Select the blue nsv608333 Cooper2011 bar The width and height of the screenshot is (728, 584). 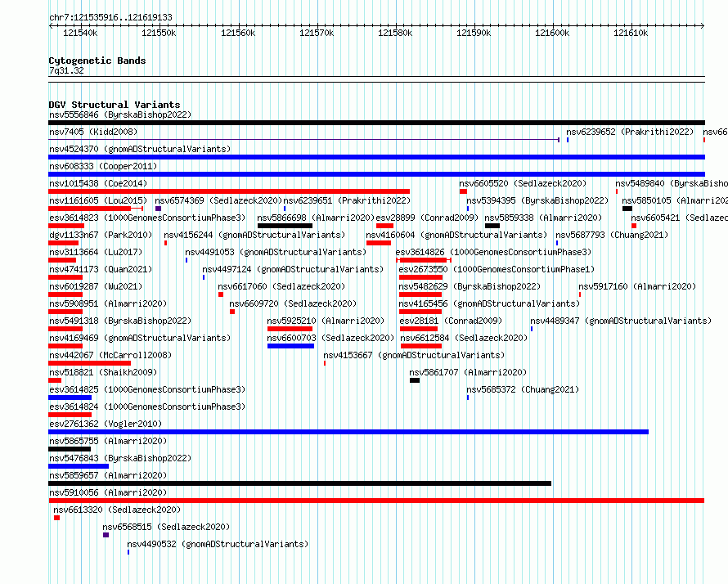[x=376, y=174]
